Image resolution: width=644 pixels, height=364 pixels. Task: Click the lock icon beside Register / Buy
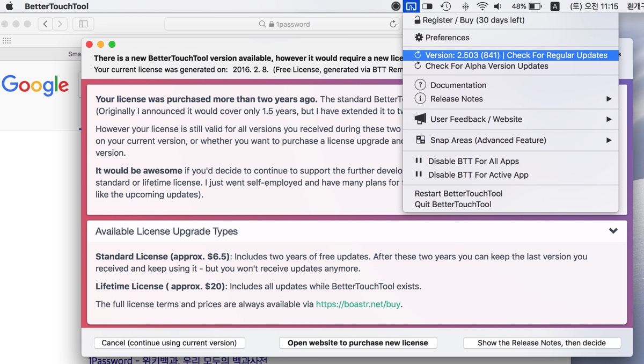pos(418,20)
